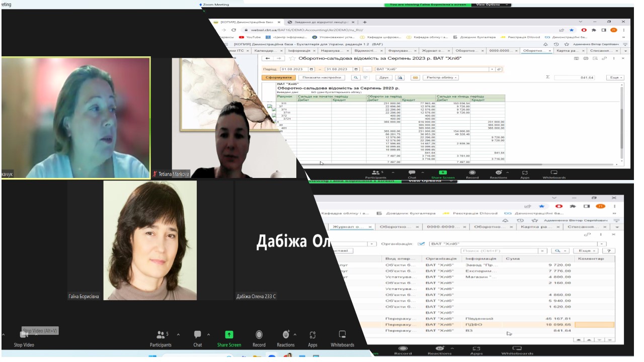This screenshot has height=362, width=644.
Task: Switch to Журнал о... tab in journal window
Action: (352, 227)
